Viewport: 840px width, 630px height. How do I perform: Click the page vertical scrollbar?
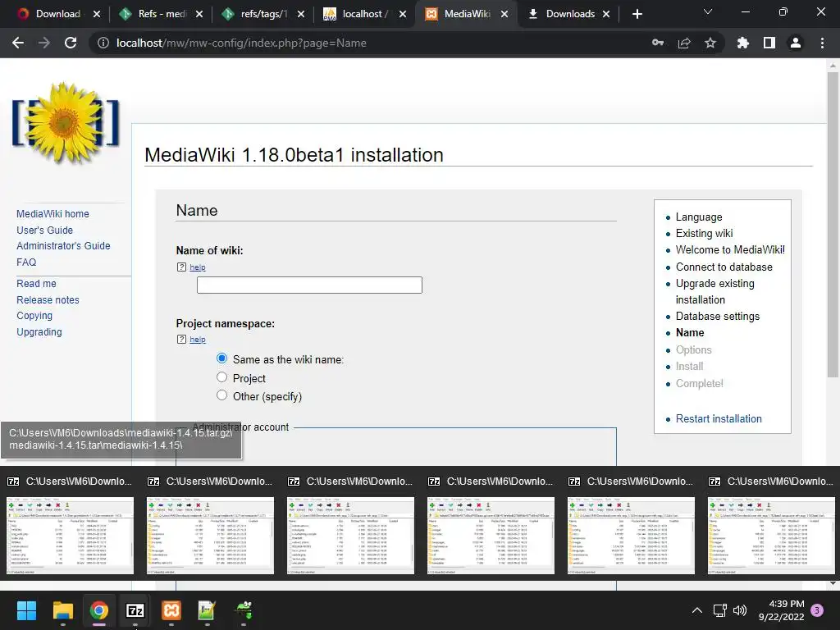(833, 225)
